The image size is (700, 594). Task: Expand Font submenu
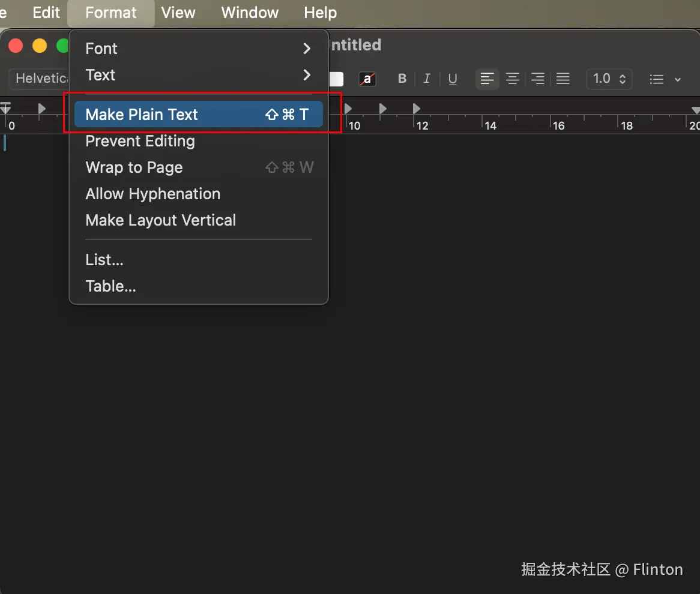[198, 48]
